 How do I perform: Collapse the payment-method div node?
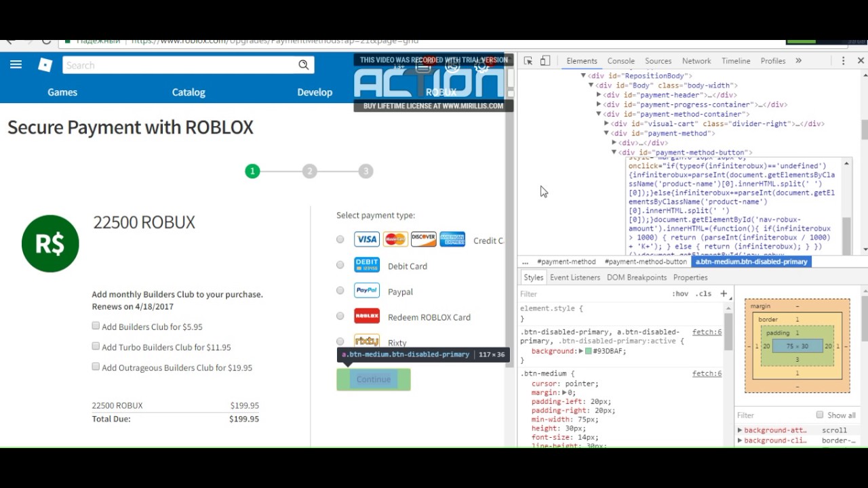[606, 134]
